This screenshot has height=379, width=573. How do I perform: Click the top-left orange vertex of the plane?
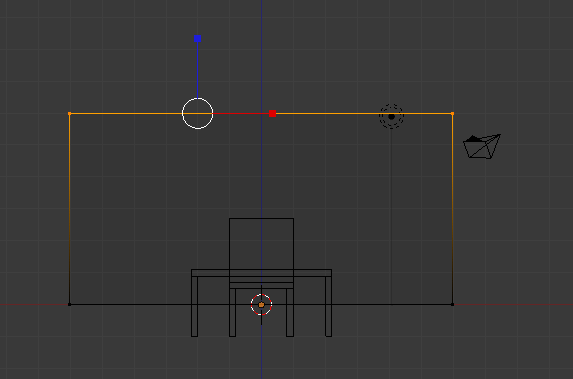pyautogui.click(x=69, y=114)
